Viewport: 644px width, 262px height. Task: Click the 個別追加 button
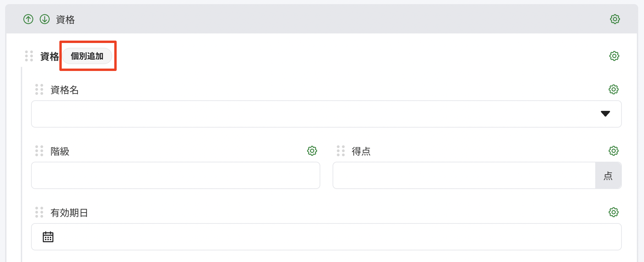87,56
